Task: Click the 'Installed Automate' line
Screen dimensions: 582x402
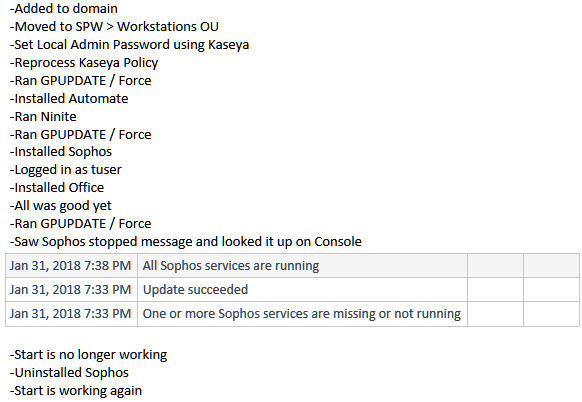Action: [69, 99]
